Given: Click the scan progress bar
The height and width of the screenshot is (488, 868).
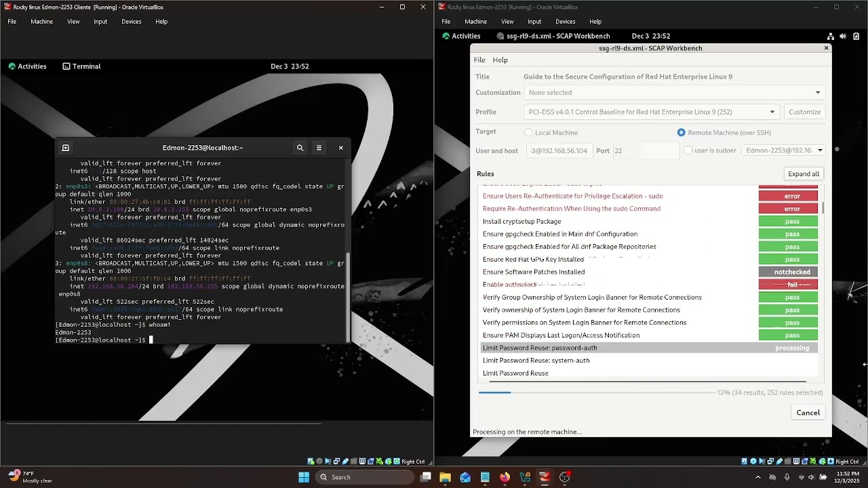Looking at the screenshot, I should tap(597, 392).
